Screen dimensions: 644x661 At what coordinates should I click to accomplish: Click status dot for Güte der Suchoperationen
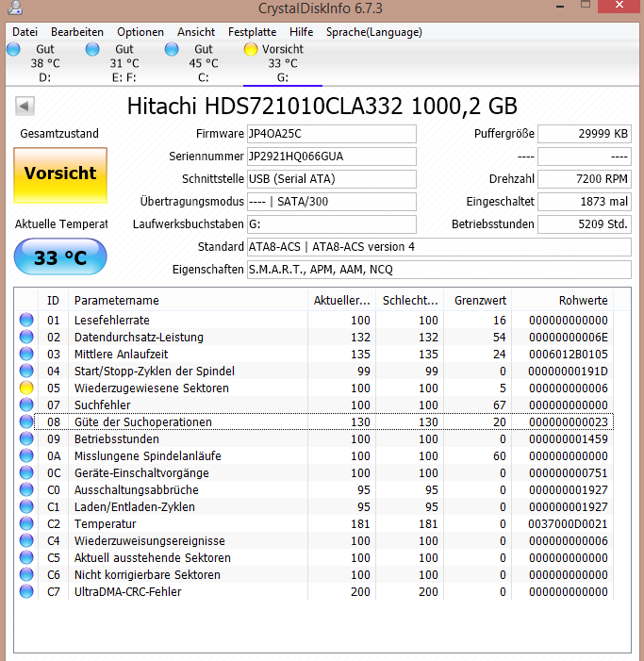coord(26,421)
